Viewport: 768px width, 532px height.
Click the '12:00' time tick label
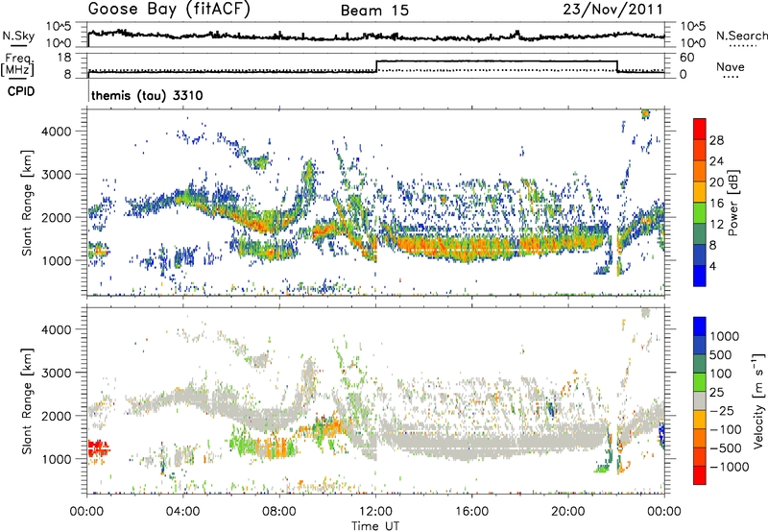(375, 512)
